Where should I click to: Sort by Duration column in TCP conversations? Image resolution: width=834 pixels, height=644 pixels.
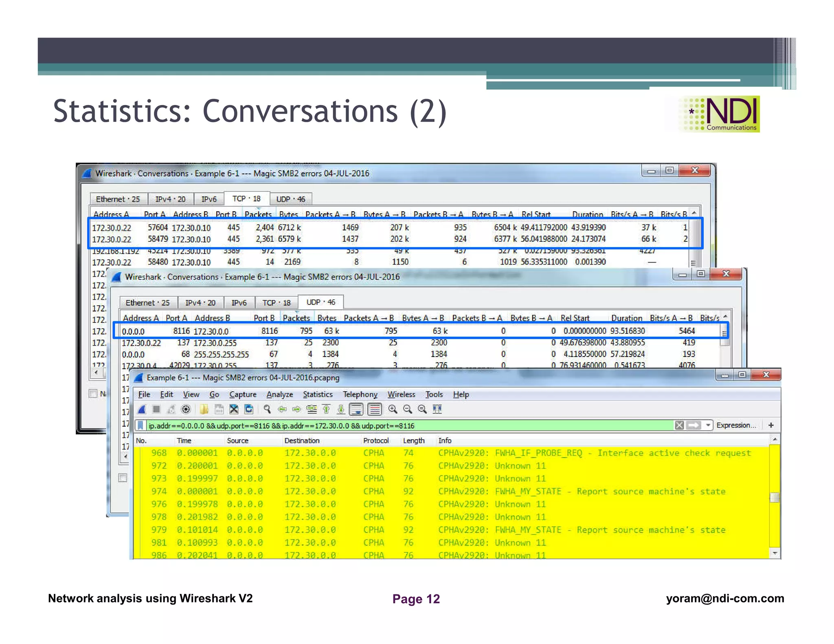587,214
